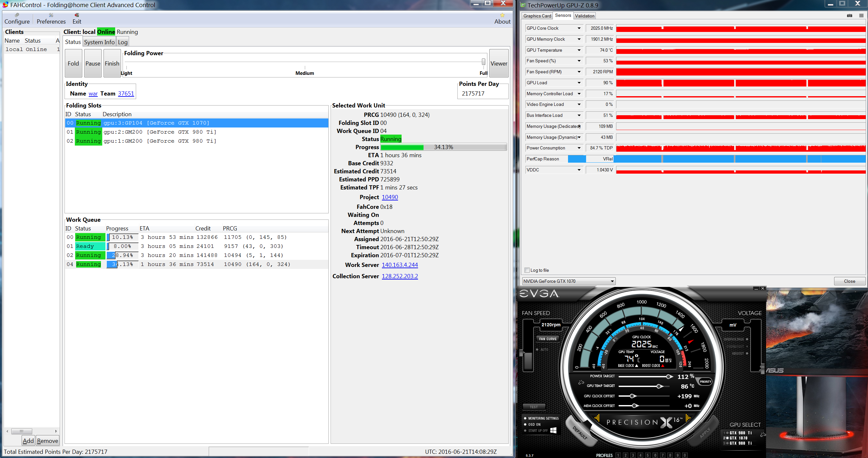Enable the Log to file checkbox
Screen dimensions: 868x458
pos(527,270)
